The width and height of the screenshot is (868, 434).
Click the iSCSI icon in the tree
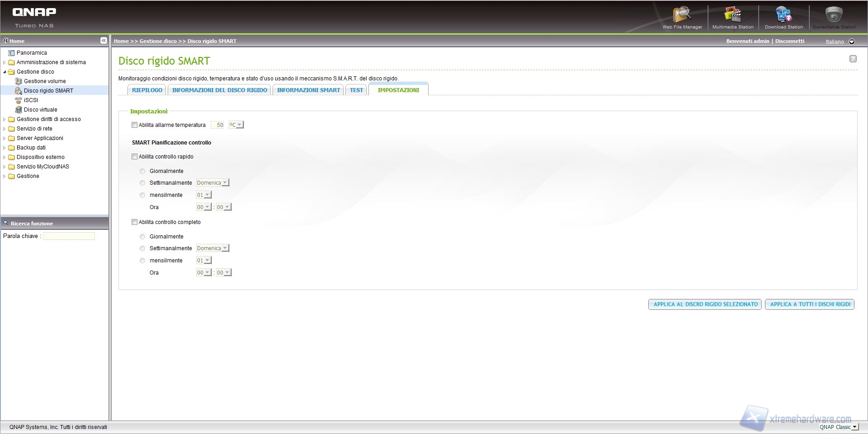(x=19, y=100)
